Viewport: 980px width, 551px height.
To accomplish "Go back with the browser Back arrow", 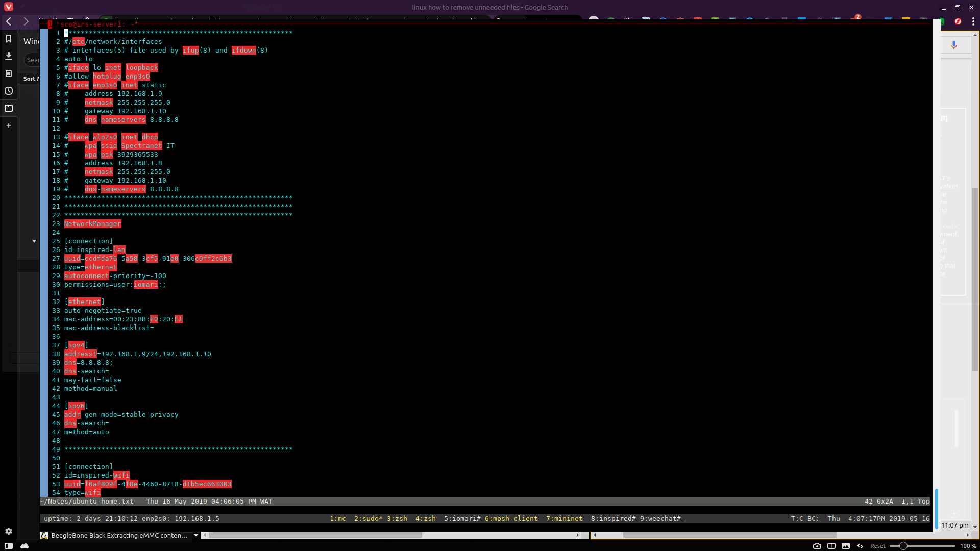I will pyautogui.click(x=9, y=21).
